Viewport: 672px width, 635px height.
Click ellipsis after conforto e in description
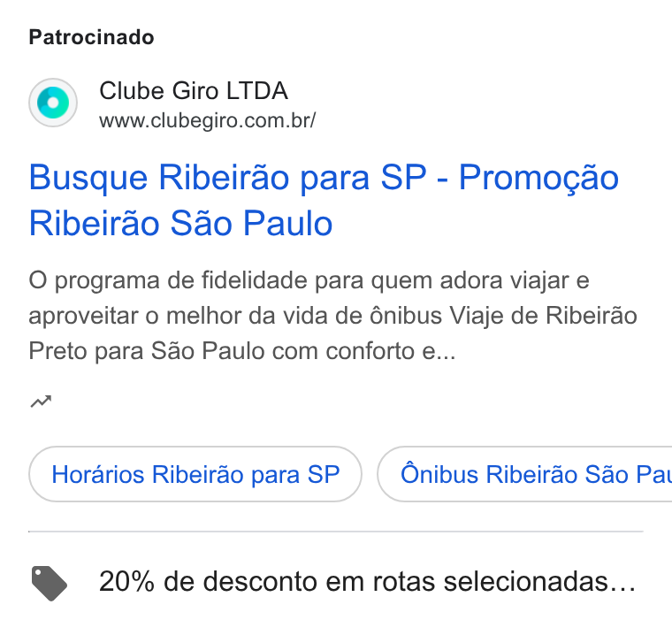446,357
